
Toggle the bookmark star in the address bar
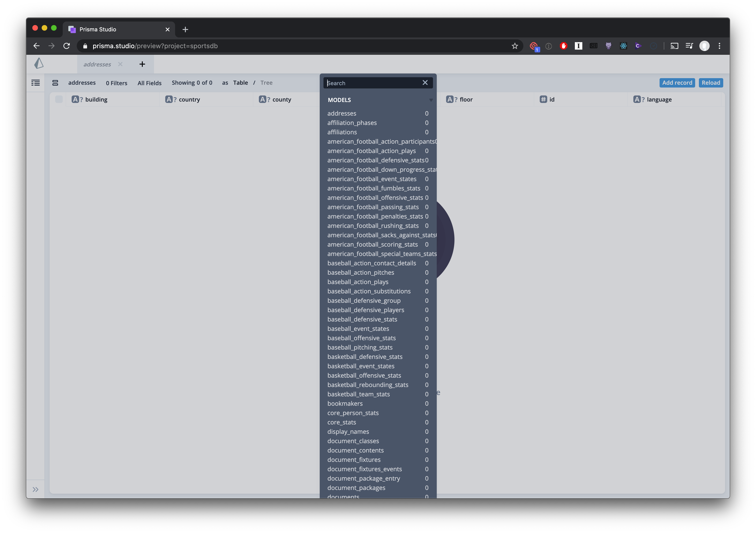coord(515,46)
